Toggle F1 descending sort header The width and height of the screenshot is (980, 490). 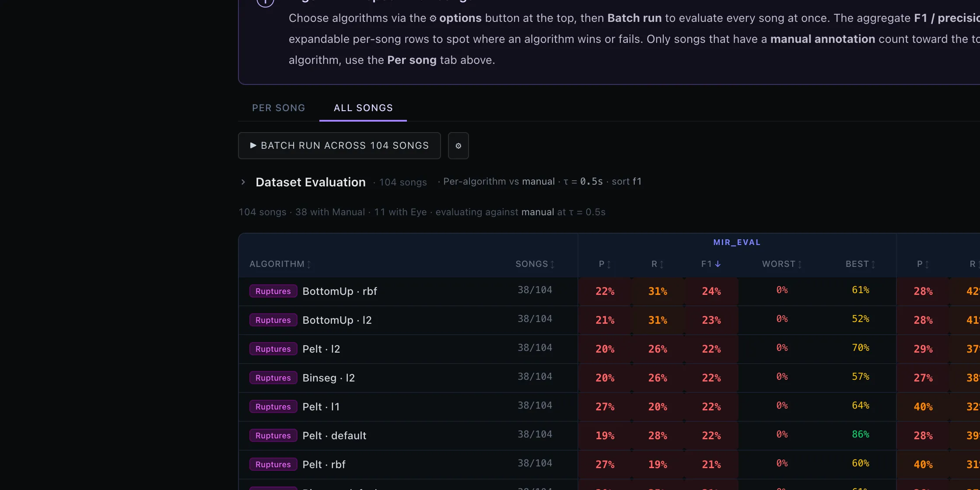click(x=711, y=264)
